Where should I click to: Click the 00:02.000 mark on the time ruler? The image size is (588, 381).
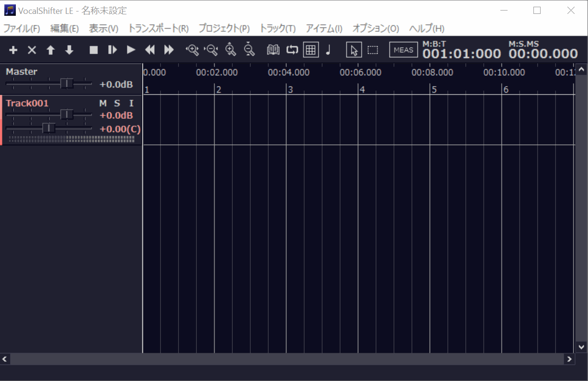[x=217, y=73]
